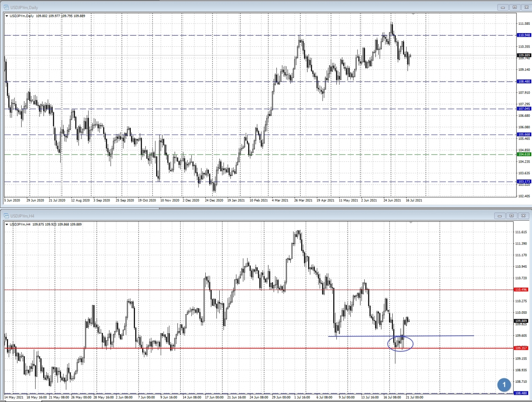The image size is (532, 402).
Task: Click the 108.480 level label on H4 chart
Action: coord(521,393)
